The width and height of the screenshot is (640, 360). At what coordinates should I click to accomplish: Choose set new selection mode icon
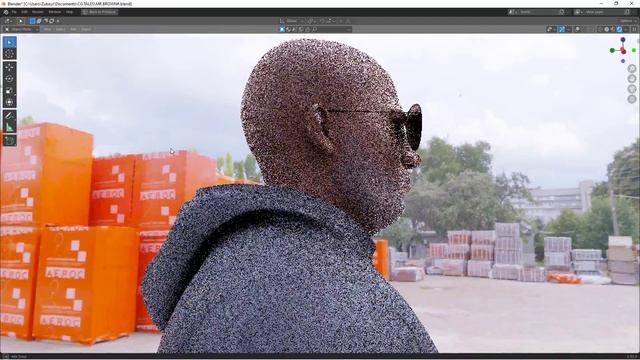[x=32, y=21]
